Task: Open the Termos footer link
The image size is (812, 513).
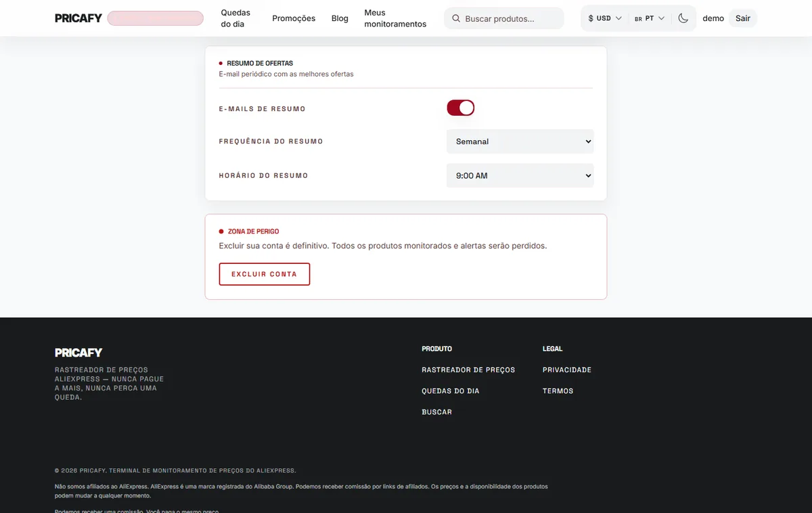Action: tap(558, 391)
